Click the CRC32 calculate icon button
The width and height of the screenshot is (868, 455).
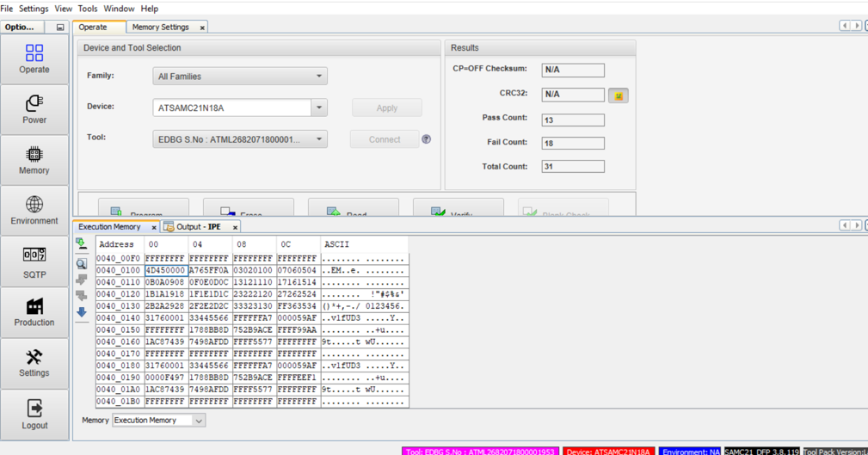coord(618,95)
